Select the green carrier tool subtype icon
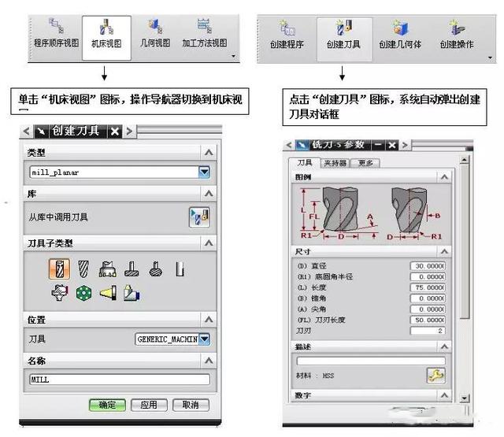The image size is (504, 437). 83,293
